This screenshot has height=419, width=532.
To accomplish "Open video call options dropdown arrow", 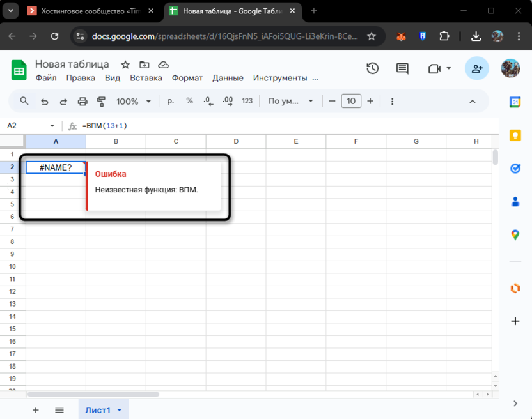I will tap(448, 68).
